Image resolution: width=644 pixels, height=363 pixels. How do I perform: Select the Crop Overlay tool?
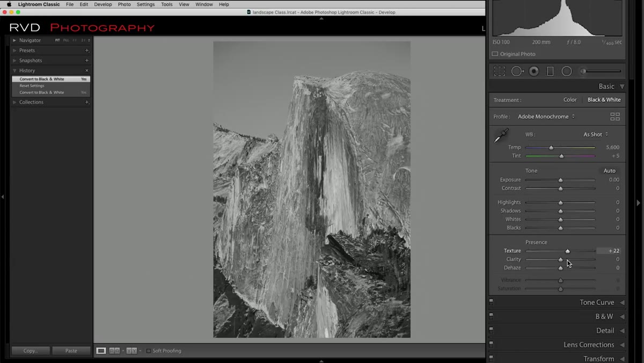coord(500,71)
